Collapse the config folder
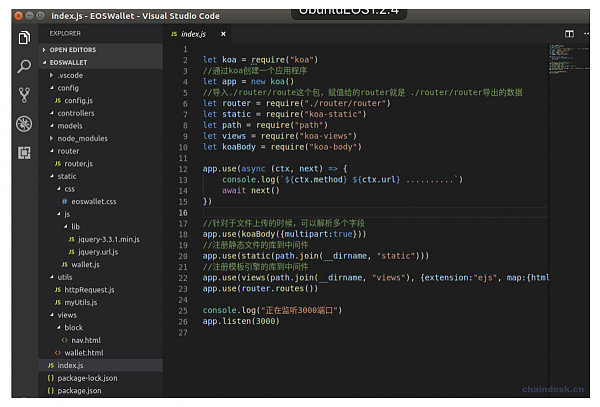Image resolution: width=600 pixels, height=407 pixels. point(101,88)
